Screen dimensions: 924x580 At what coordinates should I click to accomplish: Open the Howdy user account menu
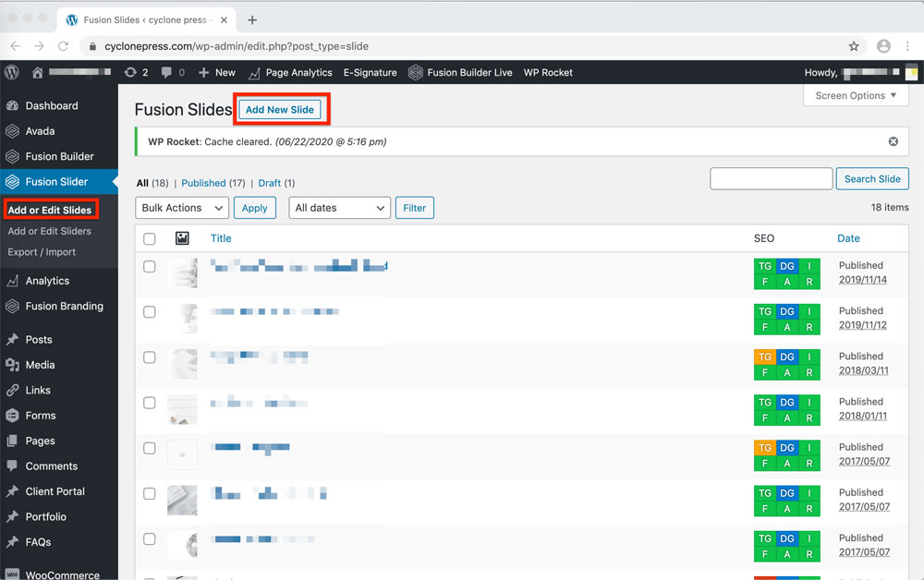point(860,72)
